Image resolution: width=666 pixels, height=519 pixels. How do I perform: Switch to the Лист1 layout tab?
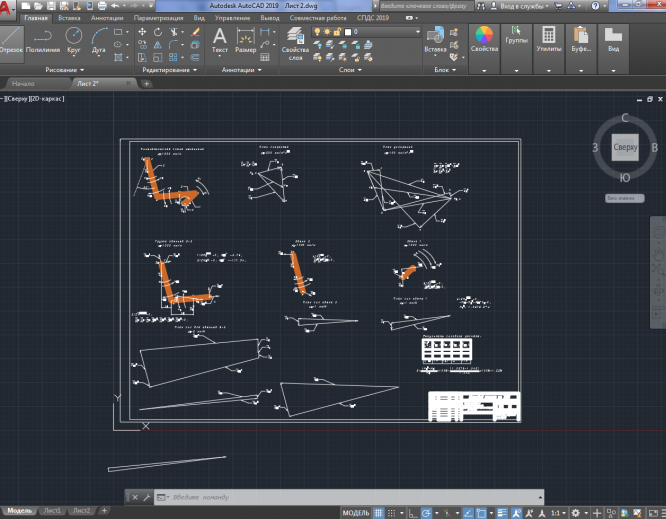[x=52, y=511]
